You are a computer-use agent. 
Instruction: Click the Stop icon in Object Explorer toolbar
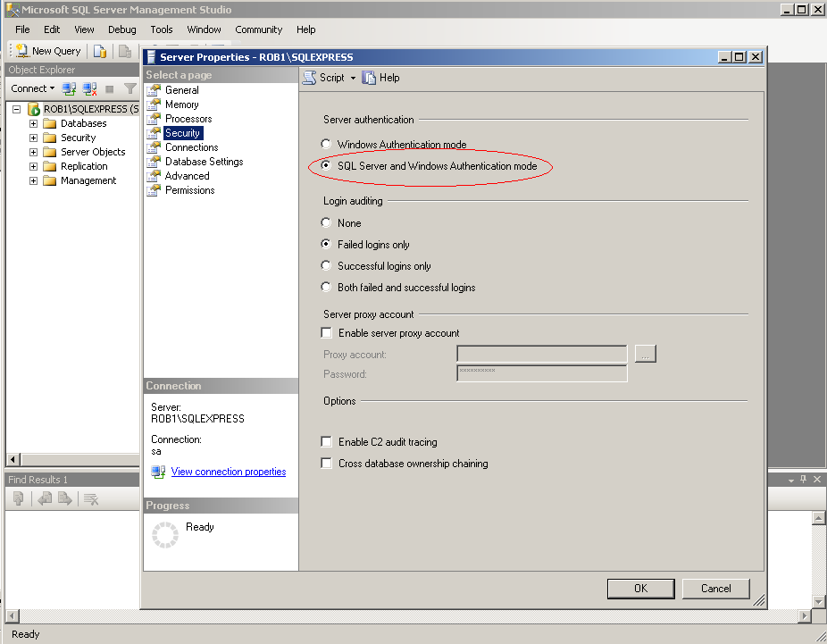coord(110,88)
